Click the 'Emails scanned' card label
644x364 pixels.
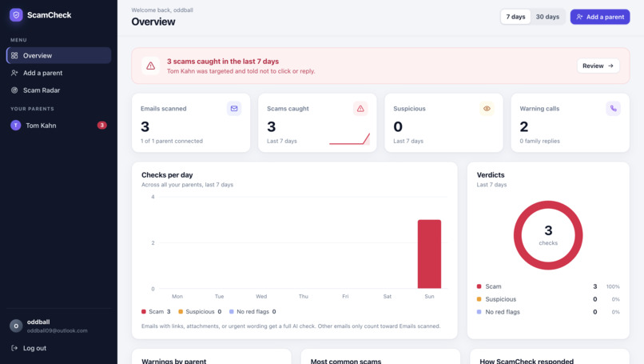[164, 109]
